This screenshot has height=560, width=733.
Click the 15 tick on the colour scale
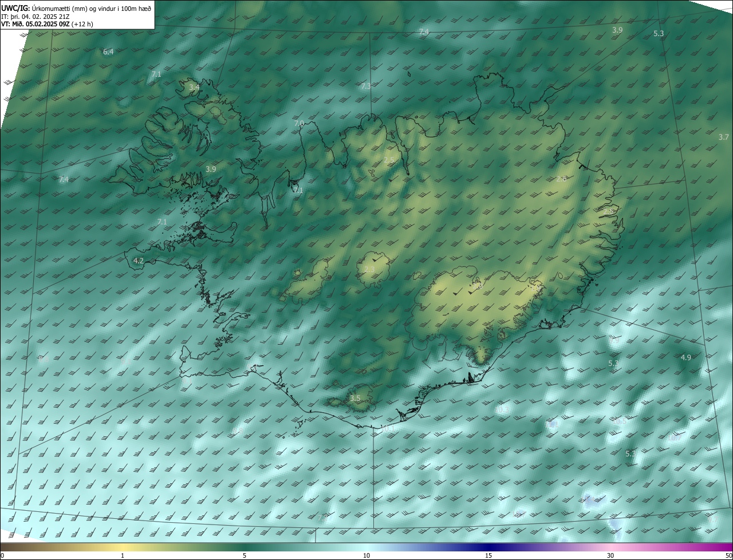[488, 555]
